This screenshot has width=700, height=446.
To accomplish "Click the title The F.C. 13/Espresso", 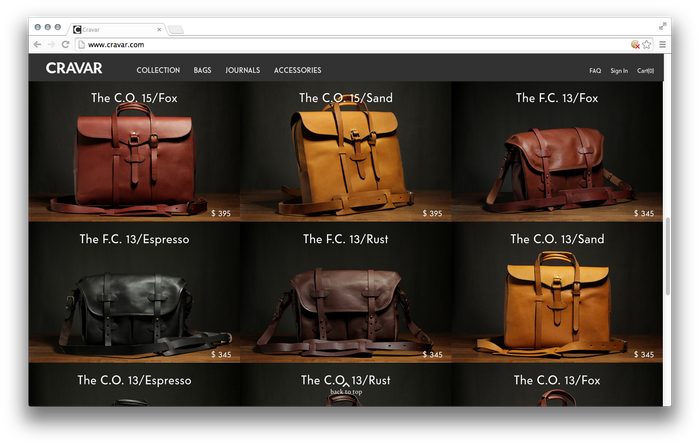I will (x=134, y=239).
